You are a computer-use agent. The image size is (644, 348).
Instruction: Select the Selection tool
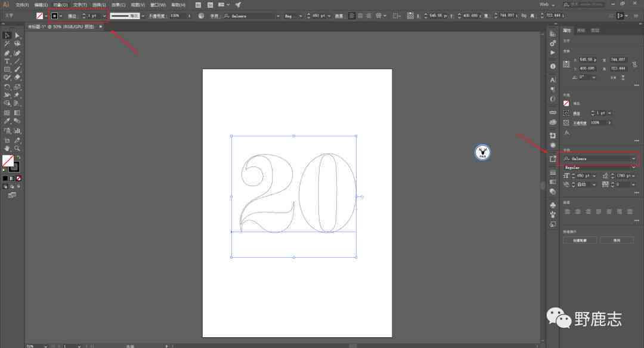7,35
